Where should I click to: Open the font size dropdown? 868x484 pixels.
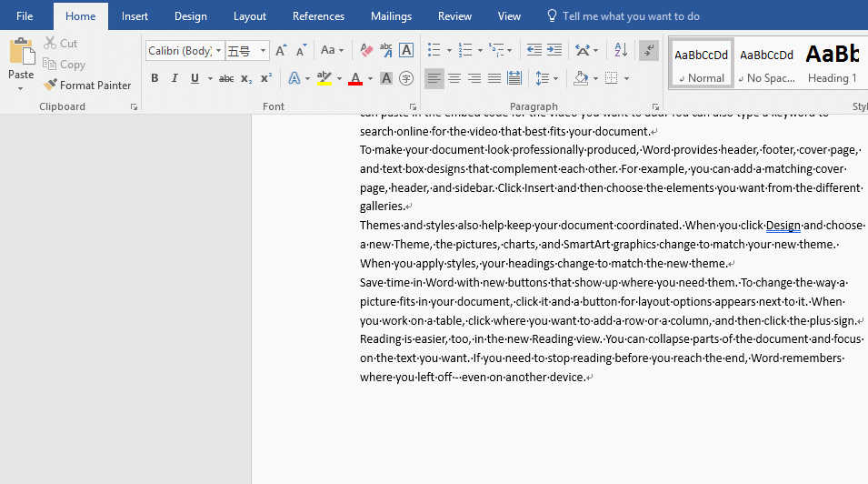(x=264, y=51)
